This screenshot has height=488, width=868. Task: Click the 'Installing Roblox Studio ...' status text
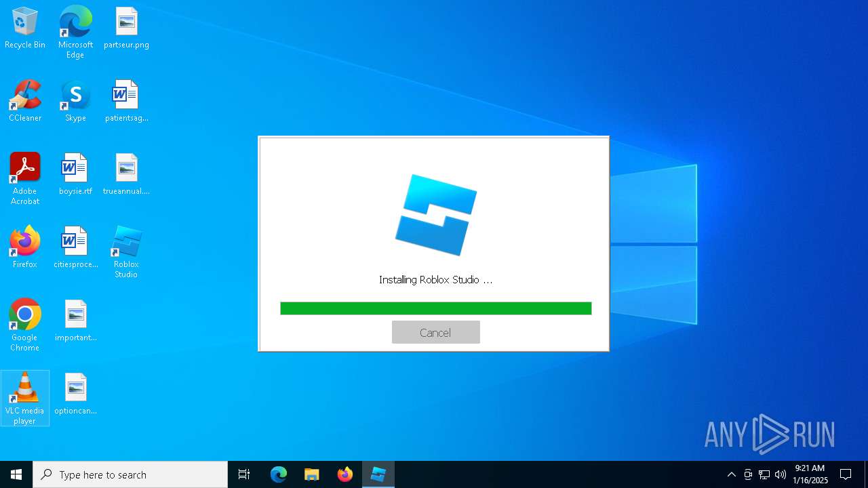click(435, 280)
